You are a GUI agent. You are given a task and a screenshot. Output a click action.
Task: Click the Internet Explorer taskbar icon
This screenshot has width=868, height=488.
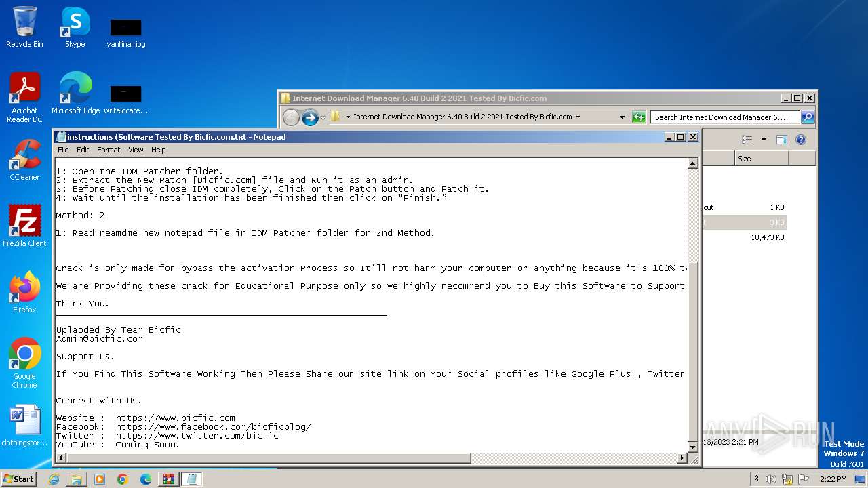click(x=54, y=479)
